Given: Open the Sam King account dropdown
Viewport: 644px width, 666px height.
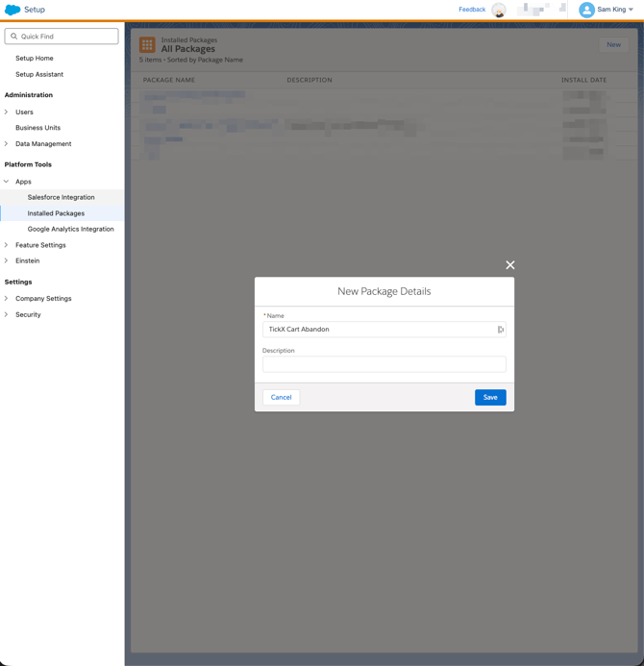Looking at the screenshot, I should pyautogui.click(x=631, y=10).
